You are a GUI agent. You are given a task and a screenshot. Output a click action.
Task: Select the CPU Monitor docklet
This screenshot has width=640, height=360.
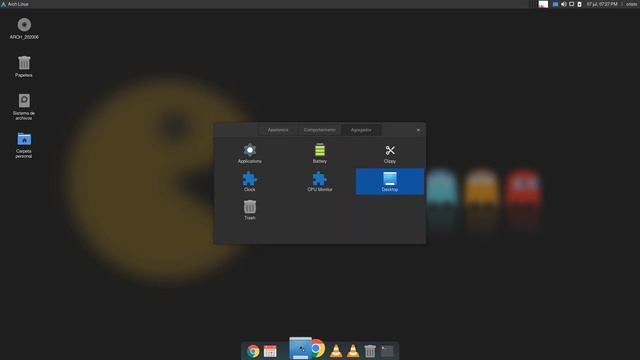(320, 182)
